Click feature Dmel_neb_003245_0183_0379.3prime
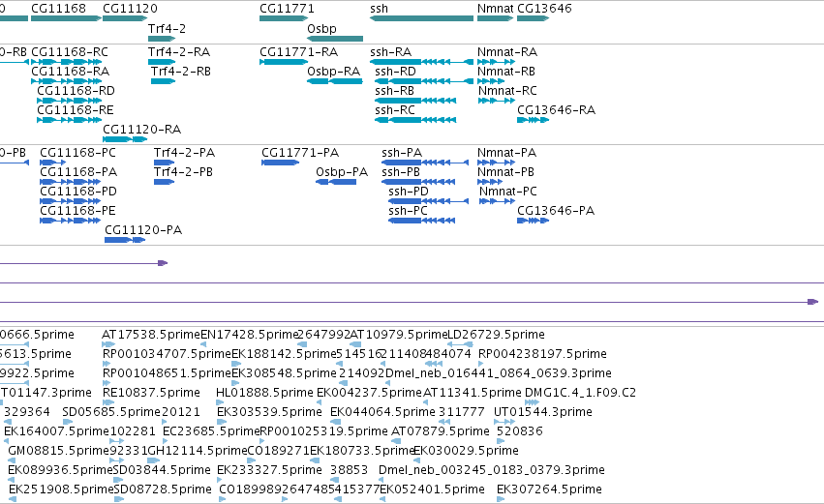 pyautogui.click(x=492, y=470)
